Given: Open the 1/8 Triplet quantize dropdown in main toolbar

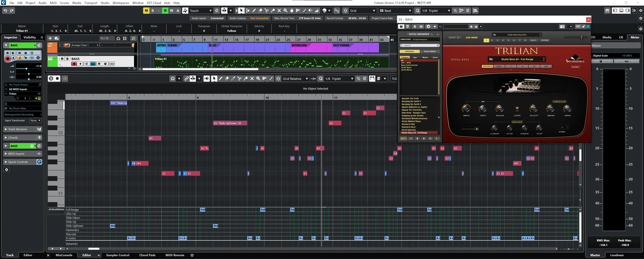Looking at the screenshot, I should click(436, 10).
